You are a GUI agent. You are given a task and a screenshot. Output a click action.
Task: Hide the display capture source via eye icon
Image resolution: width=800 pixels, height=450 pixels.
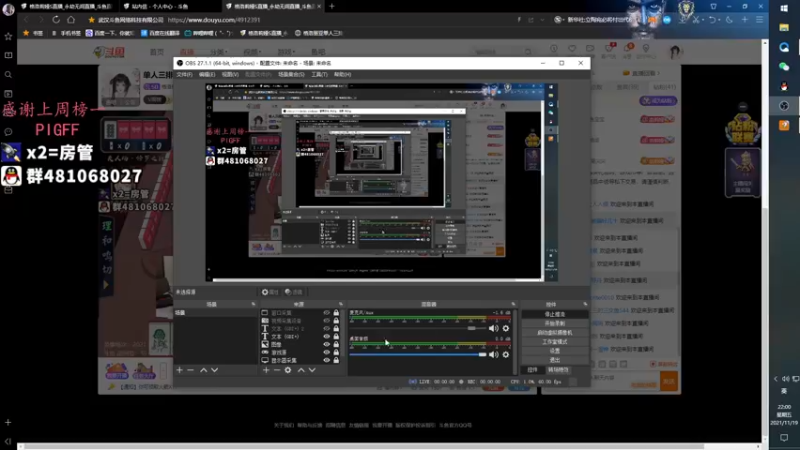coord(326,360)
